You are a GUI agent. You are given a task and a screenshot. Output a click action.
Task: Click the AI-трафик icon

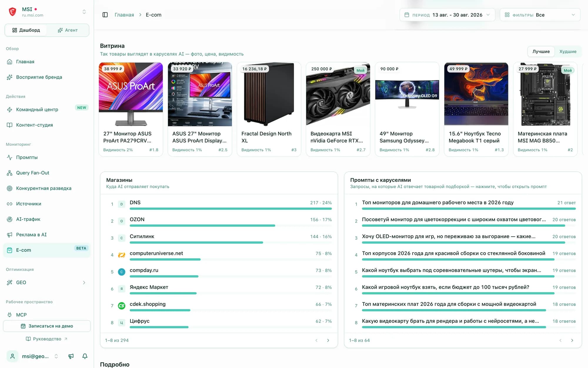(x=10, y=219)
